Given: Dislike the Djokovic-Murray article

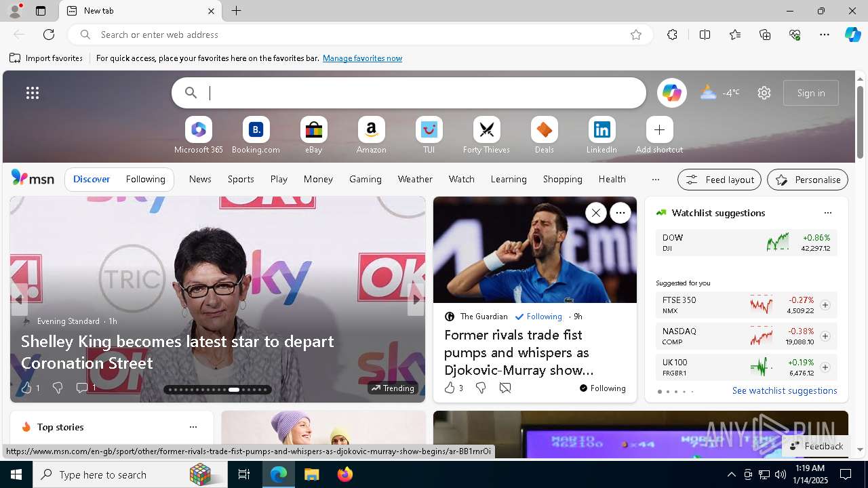Looking at the screenshot, I should click(x=481, y=388).
